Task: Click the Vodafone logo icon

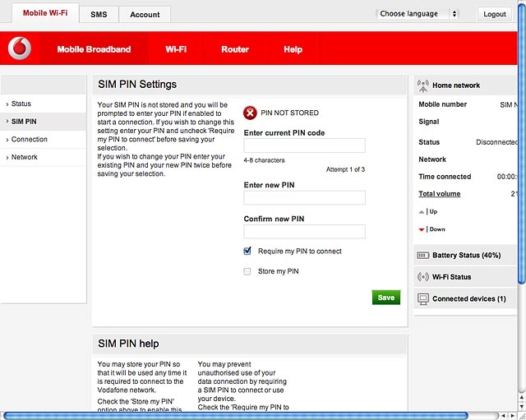Action: click(20, 48)
